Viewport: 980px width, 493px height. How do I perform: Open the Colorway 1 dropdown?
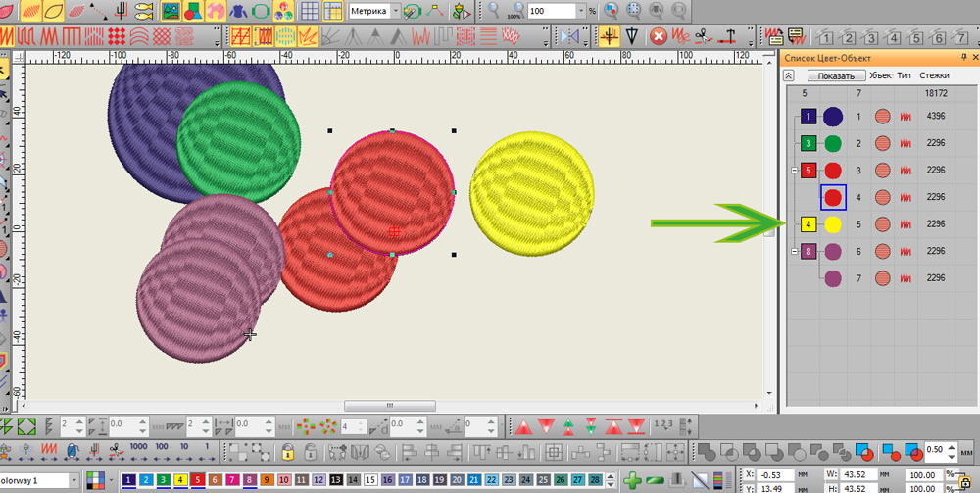[73, 480]
